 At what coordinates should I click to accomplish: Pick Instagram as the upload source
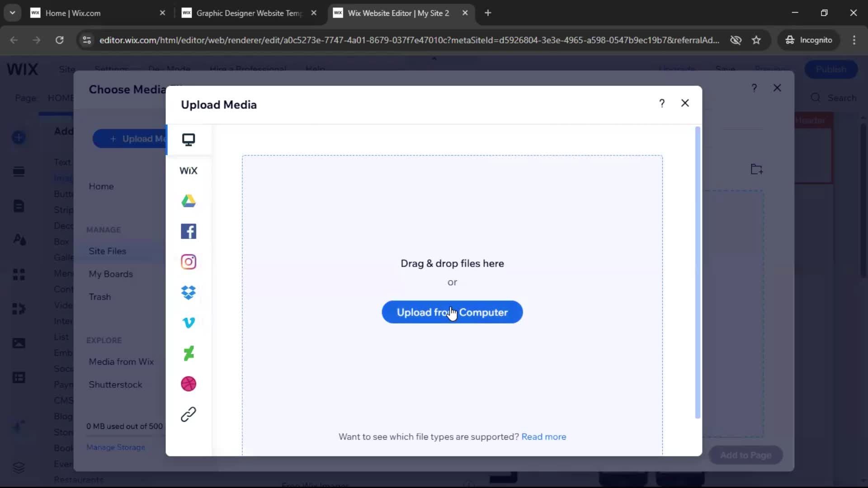click(x=189, y=262)
